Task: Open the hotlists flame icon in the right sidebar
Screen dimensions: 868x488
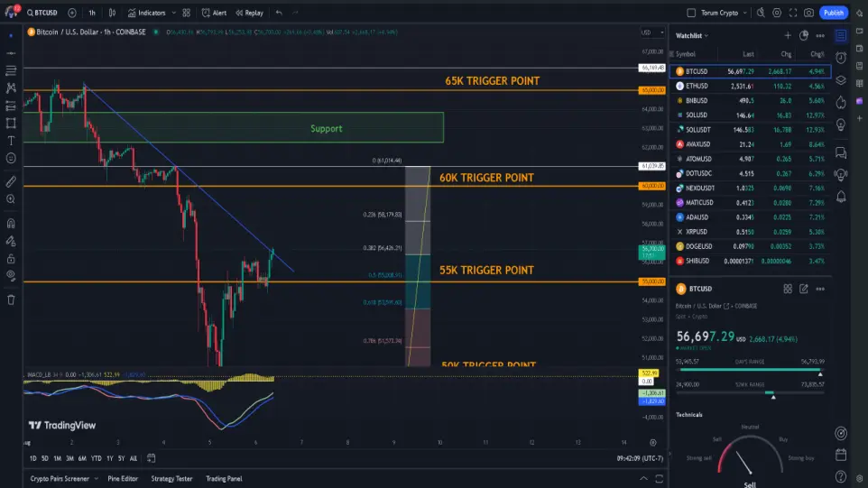Action: (x=841, y=102)
